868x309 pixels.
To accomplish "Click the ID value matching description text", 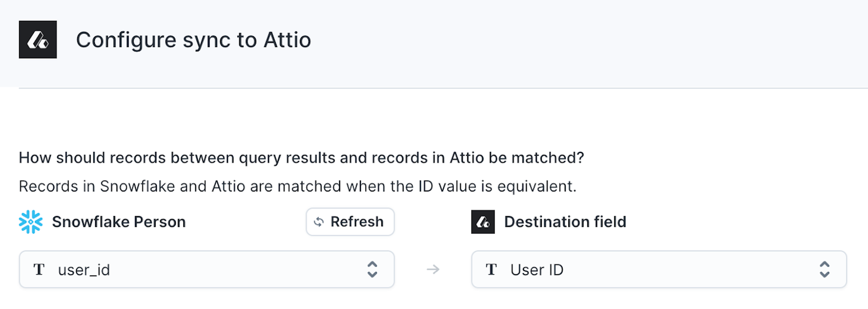I will coord(297,186).
